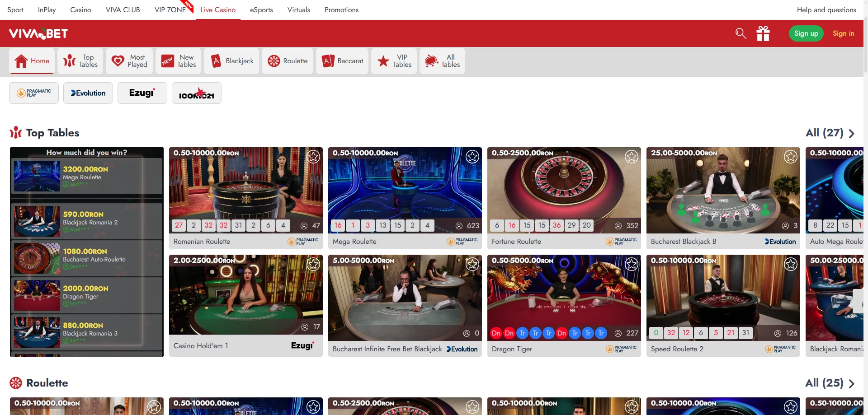Open the Promotions menu item
The image size is (868, 415).
pos(341,10)
